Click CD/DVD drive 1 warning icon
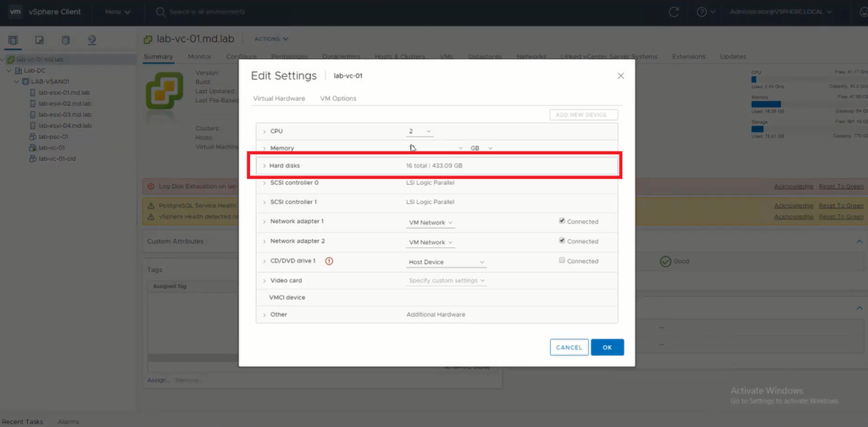Viewport: 868px width, 427px height. coord(329,261)
